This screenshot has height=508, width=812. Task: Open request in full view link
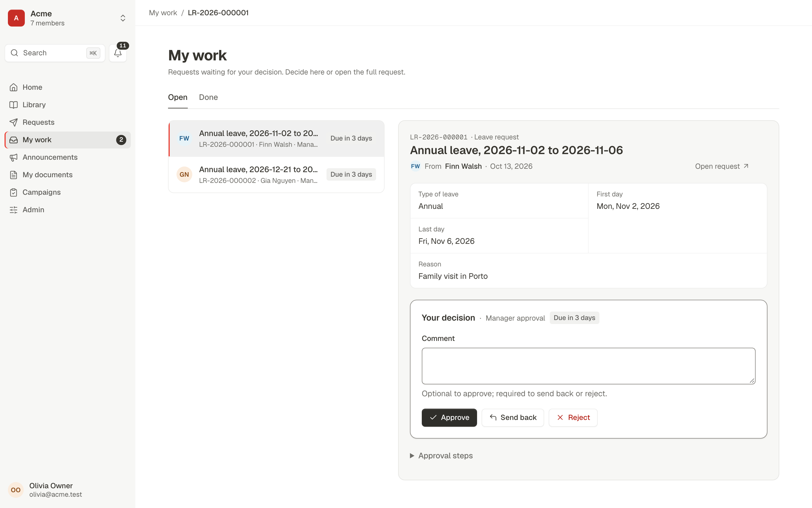(722, 166)
